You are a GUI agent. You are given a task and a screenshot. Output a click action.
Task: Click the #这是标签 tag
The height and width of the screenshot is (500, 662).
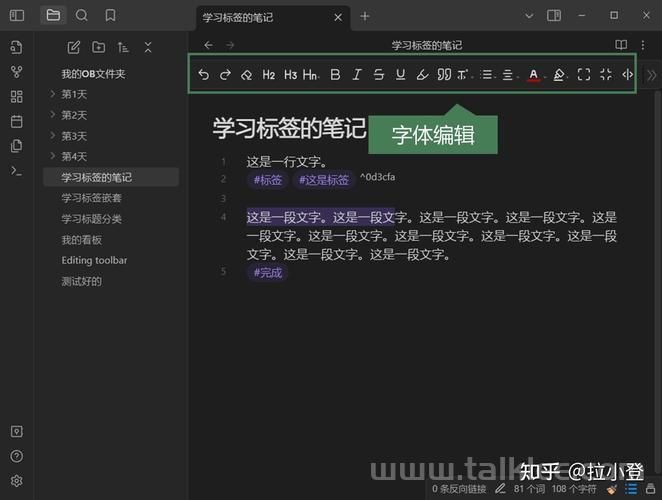click(x=324, y=180)
